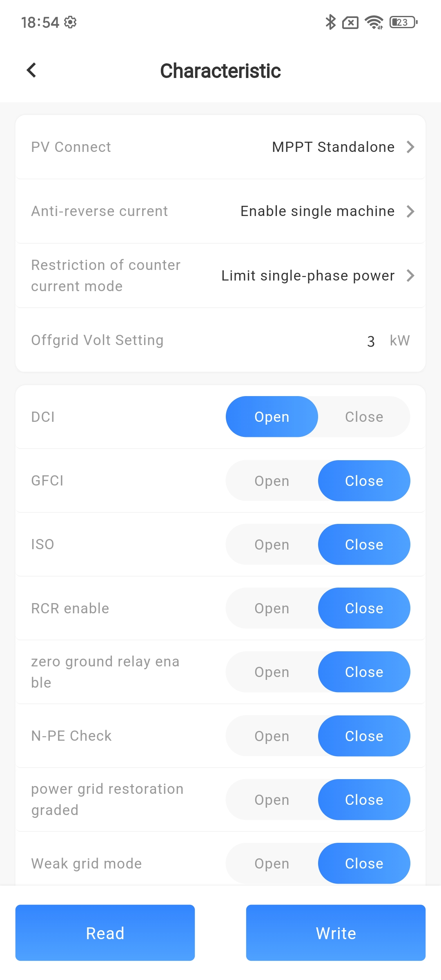Set DCI to Close
Image resolution: width=441 pixels, height=980 pixels.
click(x=364, y=417)
